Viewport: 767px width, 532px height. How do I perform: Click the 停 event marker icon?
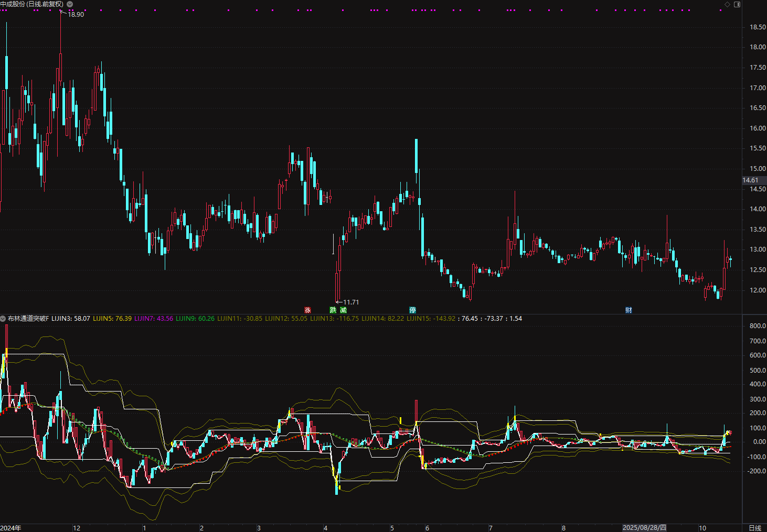[x=413, y=310]
